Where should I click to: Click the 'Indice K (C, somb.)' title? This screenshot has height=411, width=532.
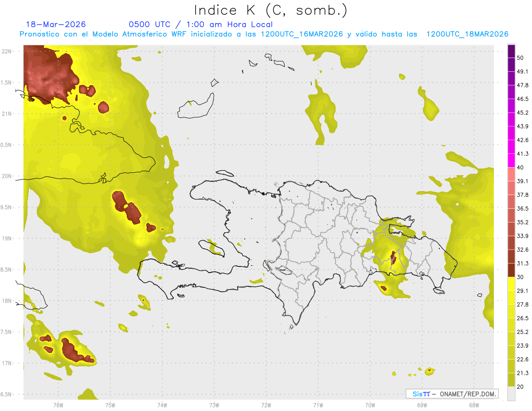(270, 10)
